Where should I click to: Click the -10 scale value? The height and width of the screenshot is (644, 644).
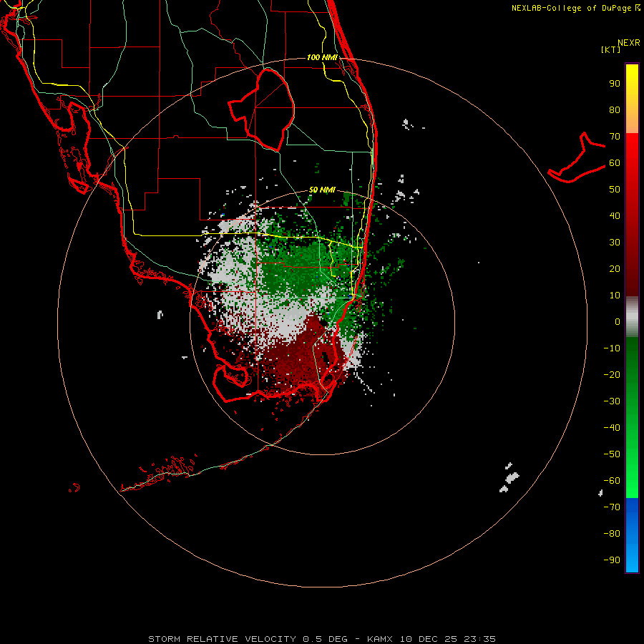(612, 348)
